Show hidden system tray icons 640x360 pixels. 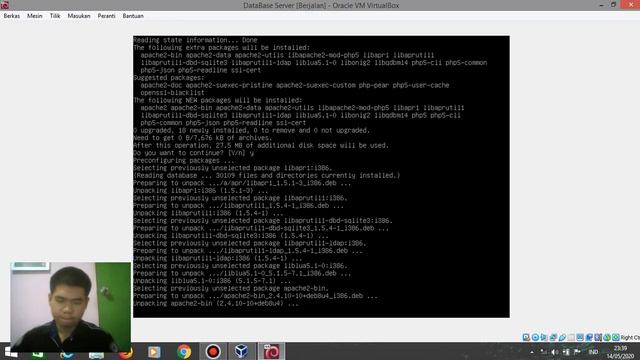point(532,352)
